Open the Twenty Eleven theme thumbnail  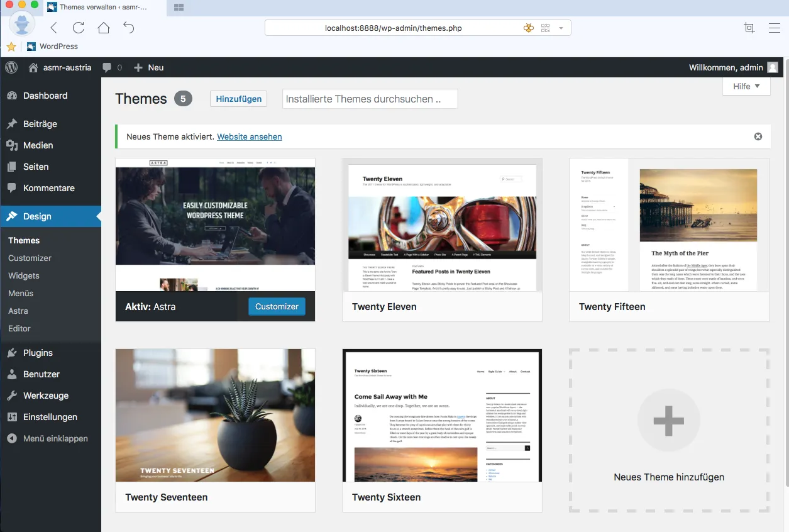click(442, 224)
